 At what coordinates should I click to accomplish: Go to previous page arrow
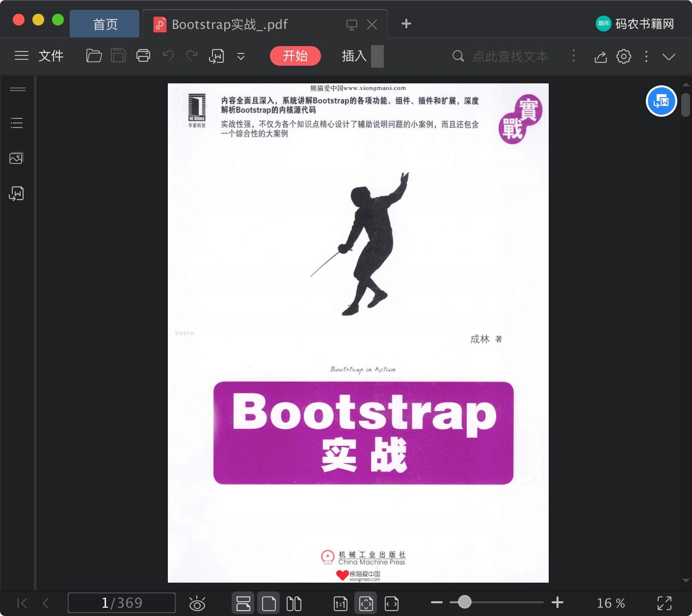point(46,603)
